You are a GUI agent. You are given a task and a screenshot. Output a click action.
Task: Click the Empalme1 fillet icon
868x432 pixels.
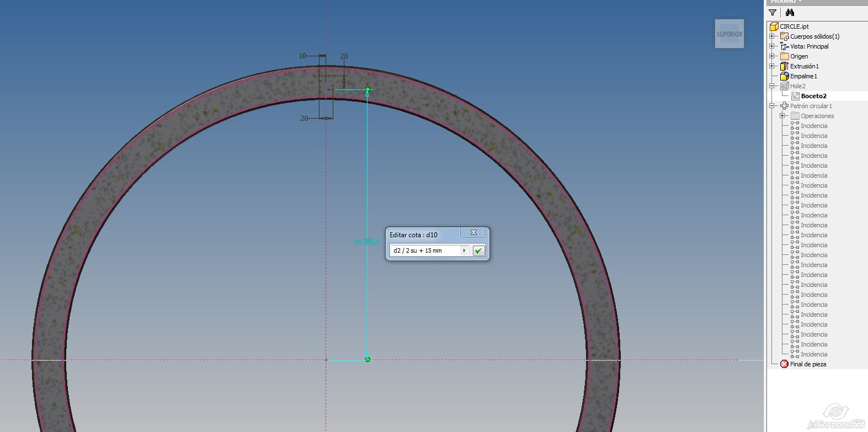(x=784, y=76)
